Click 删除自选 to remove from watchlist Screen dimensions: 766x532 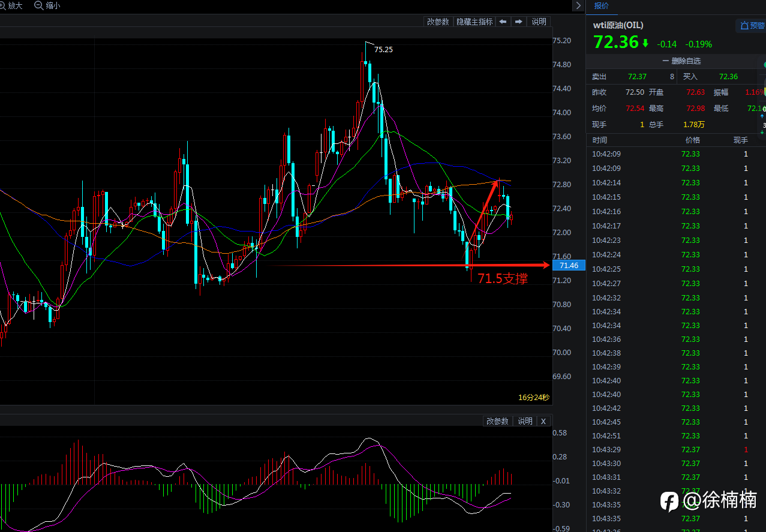pyautogui.click(x=681, y=61)
